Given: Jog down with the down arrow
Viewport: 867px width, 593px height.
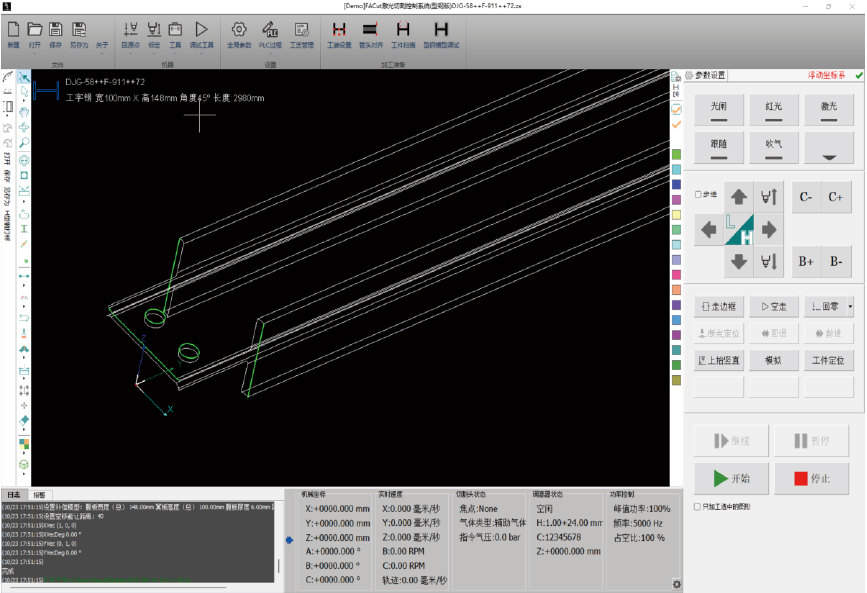Looking at the screenshot, I should click(x=739, y=261).
